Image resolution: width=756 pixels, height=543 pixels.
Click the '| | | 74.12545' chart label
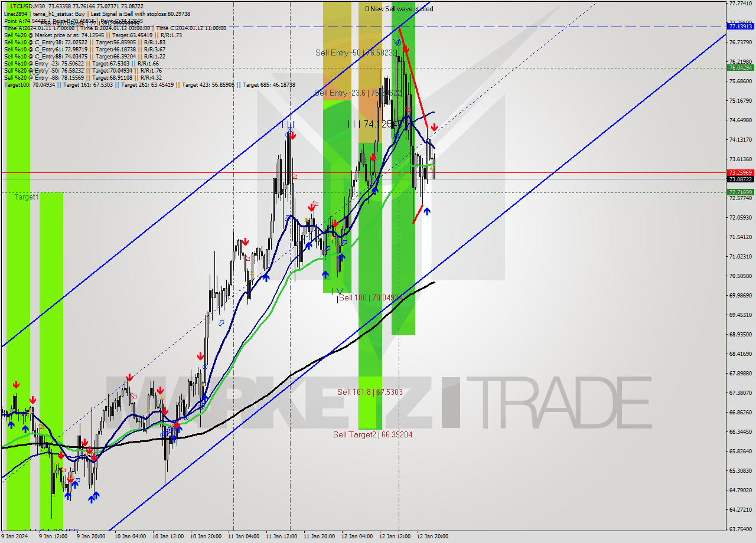(374, 124)
